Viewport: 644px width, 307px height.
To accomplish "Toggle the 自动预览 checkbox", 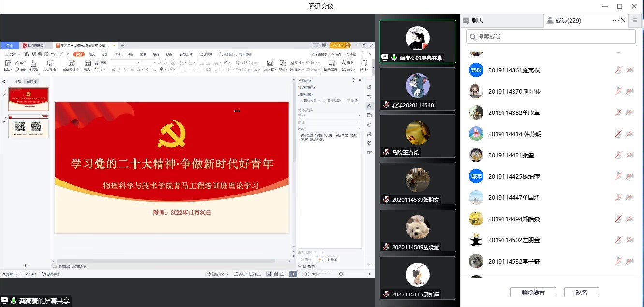I will [300, 266].
